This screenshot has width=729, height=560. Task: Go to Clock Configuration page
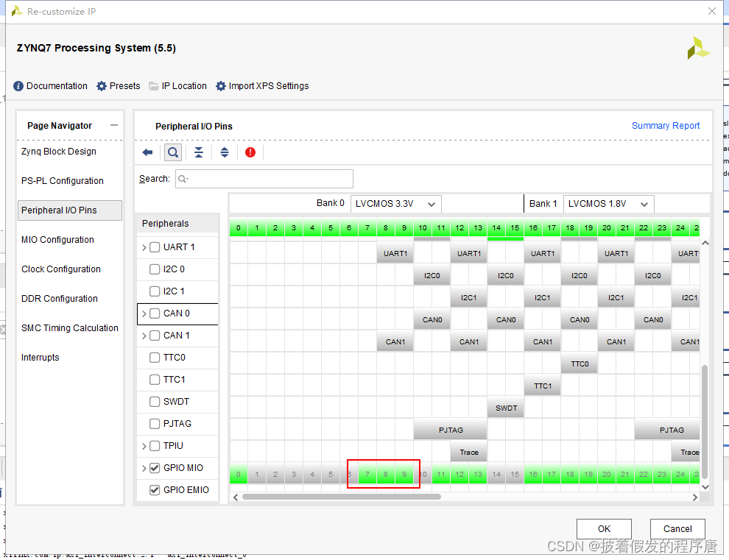pos(61,269)
